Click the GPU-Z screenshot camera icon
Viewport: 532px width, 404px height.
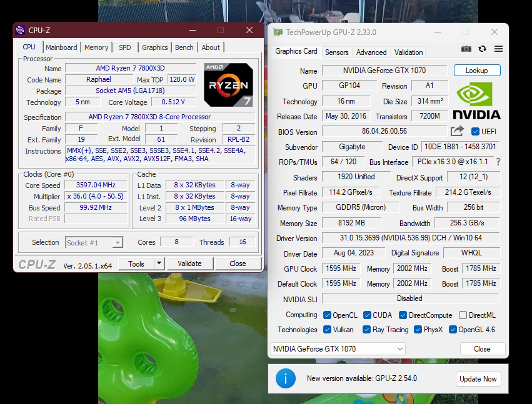click(466, 49)
